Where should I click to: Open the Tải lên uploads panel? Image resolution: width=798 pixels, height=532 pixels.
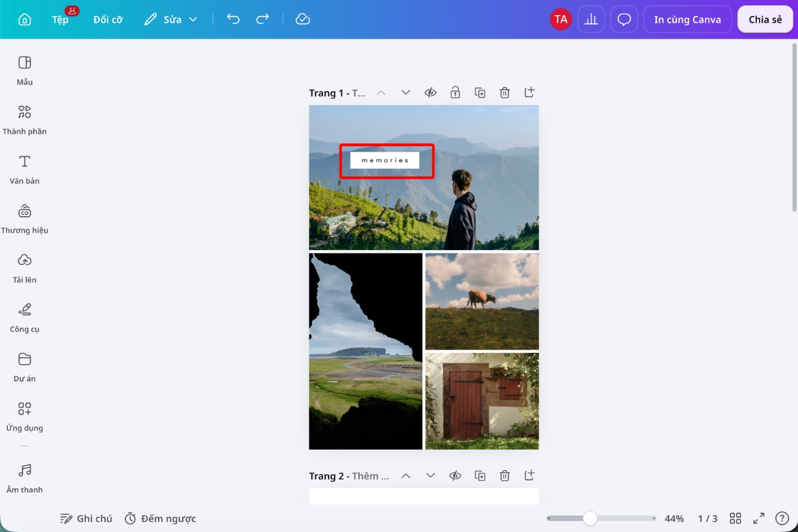(25, 268)
